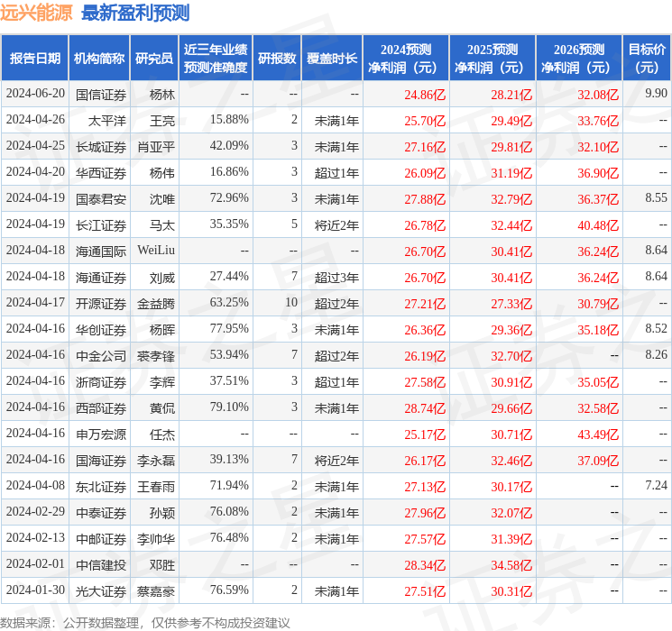Select the 中邮证券 cell
Image resolution: width=672 pixels, height=631 pixels.
coord(101,539)
